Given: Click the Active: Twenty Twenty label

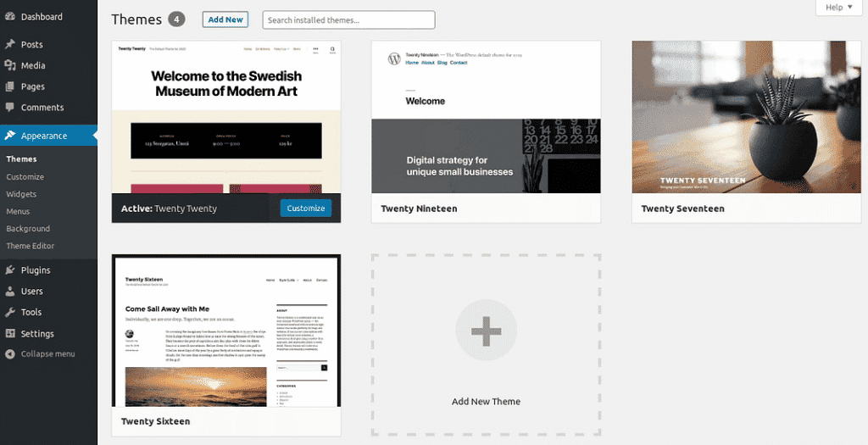Looking at the screenshot, I should [169, 209].
